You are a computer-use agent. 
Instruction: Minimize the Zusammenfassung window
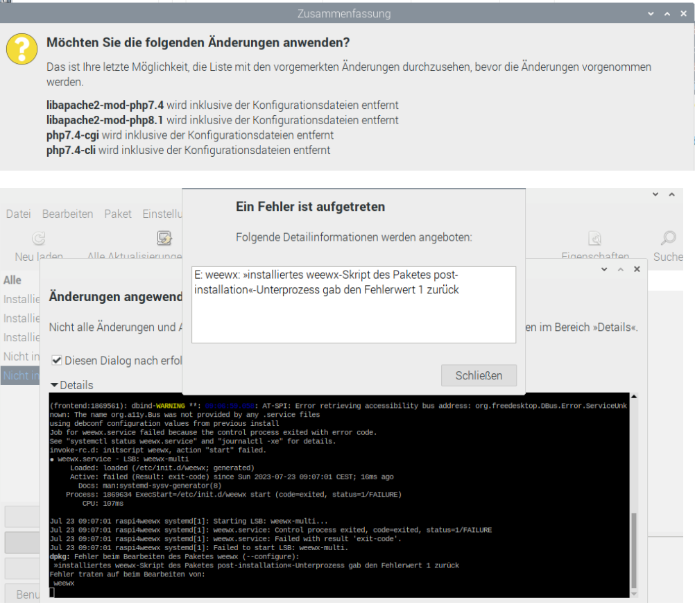tap(651, 14)
